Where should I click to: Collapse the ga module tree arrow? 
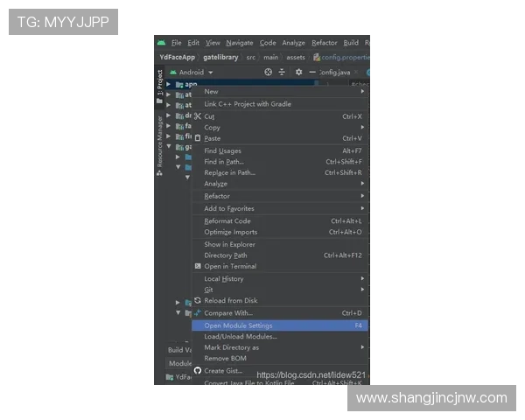pyautogui.click(x=169, y=146)
